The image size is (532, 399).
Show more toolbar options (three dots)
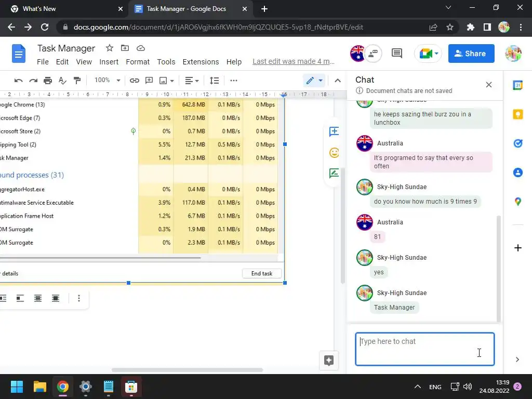click(x=234, y=81)
